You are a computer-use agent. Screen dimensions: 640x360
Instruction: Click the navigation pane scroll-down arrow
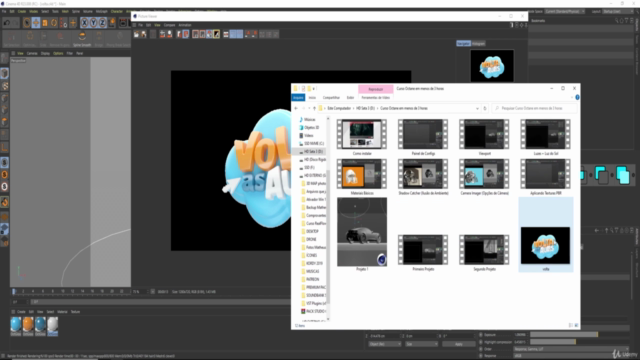(x=328, y=319)
